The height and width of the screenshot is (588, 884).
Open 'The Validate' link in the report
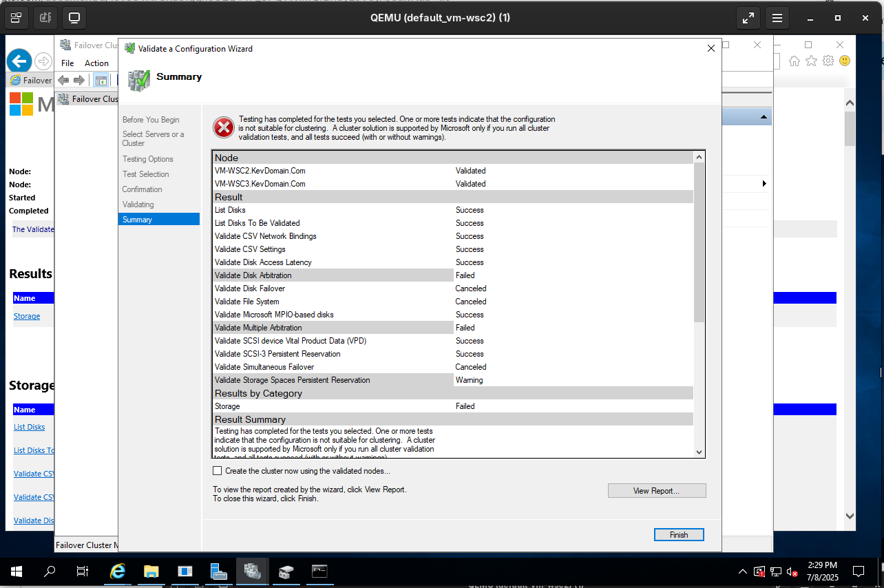click(x=33, y=229)
